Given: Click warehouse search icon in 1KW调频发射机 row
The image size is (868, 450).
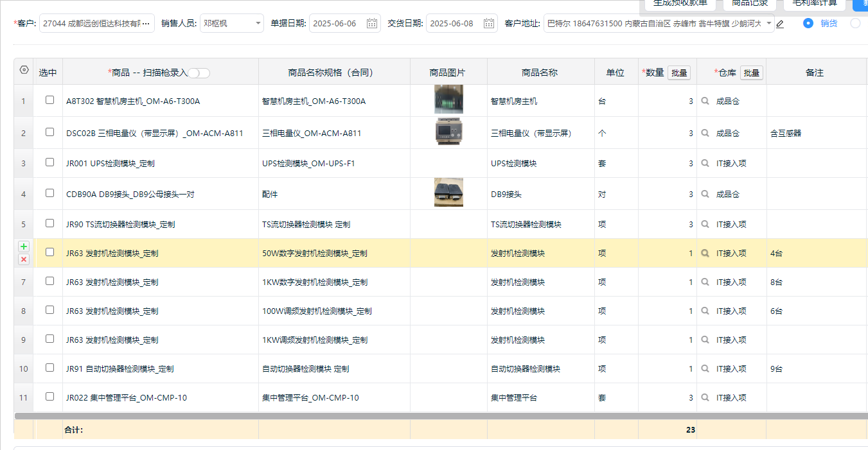Looking at the screenshot, I should coord(705,340).
